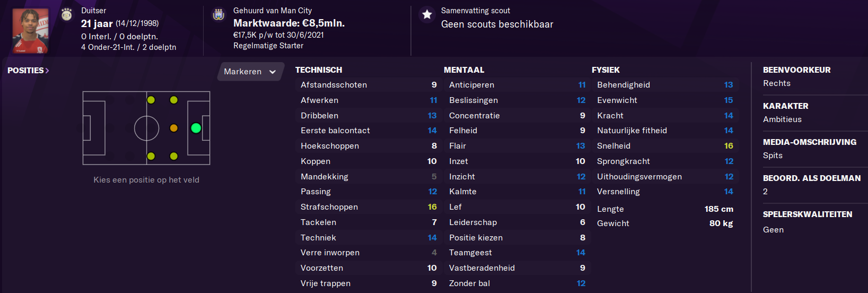The height and width of the screenshot is (293, 868).
Task: Click the Snelheid attribute row
Action: point(665,146)
